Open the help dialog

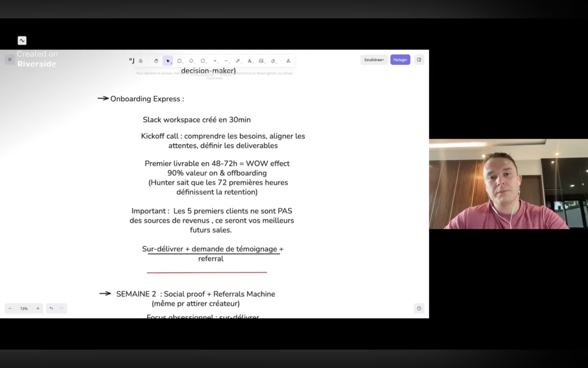(x=419, y=309)
